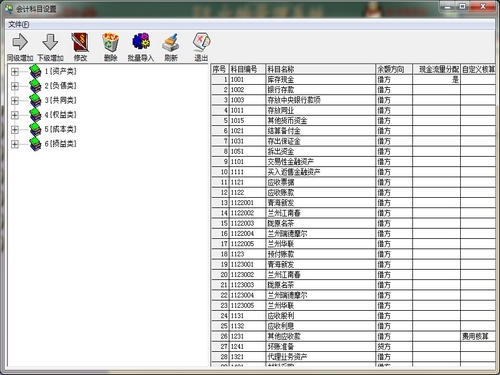Click row header number 12
This screenshot has height=375, width=500.
point(220,193)
